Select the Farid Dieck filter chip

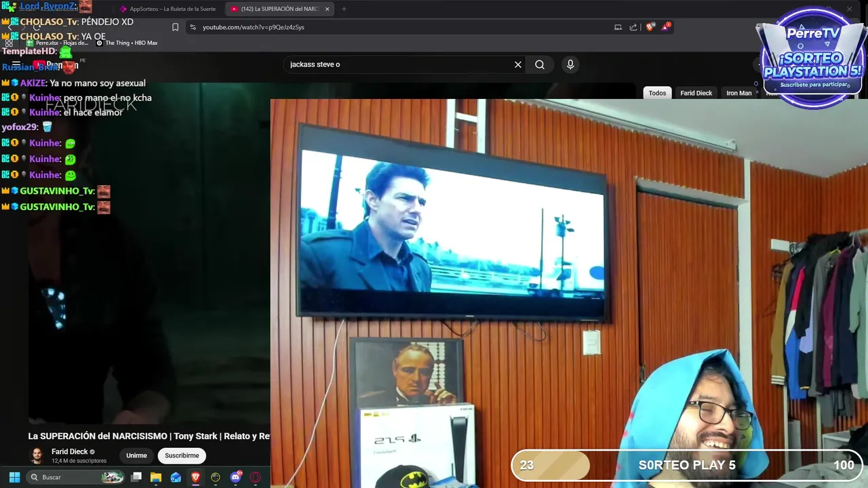pos(696,93)
